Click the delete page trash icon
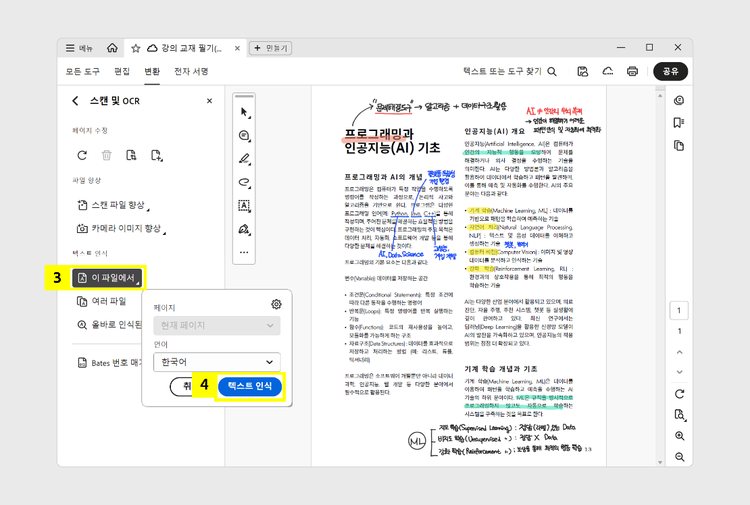The height and width of the screenshot is (505, 750). [x=107, y=155]
